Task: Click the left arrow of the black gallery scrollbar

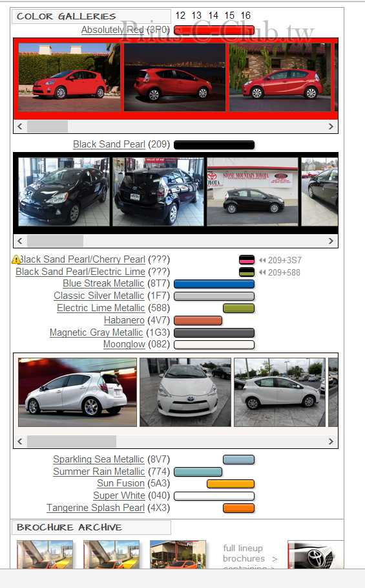Action: point(20,241)
